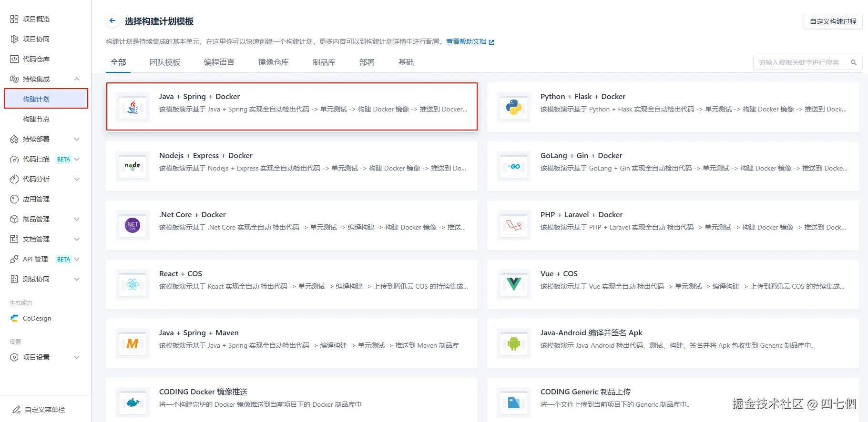Click the API 管理 sidebar icon
The width and height of the screenshot is (868, 422).
[x=14, y=259]
